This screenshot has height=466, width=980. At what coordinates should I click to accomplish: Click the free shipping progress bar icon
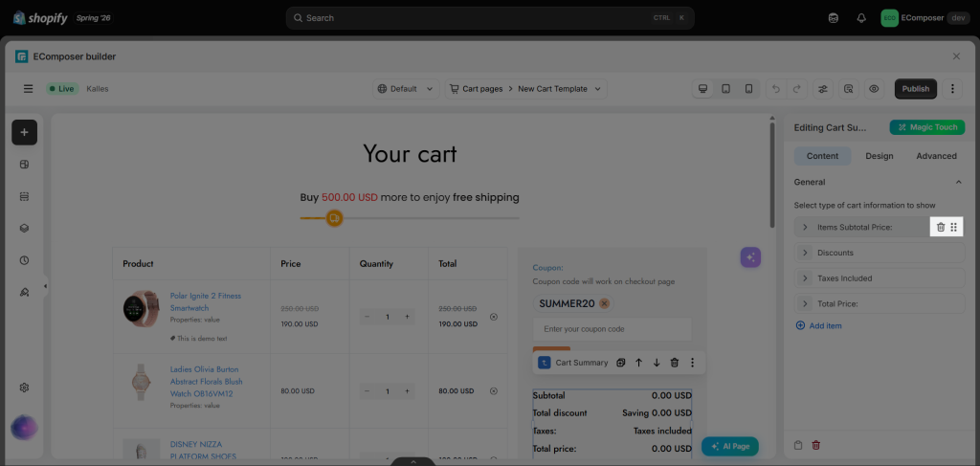pyautogui.click(x=334, y=218)
